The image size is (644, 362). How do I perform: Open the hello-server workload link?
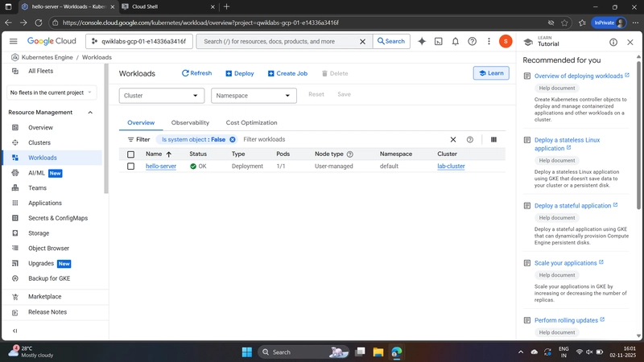[x=161, y=167]
